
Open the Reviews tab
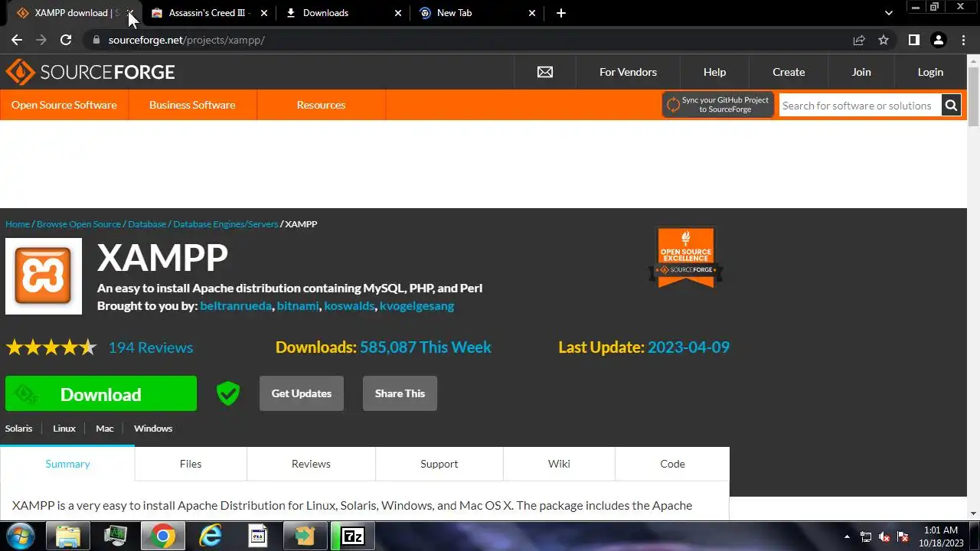(x=311, y=464)
